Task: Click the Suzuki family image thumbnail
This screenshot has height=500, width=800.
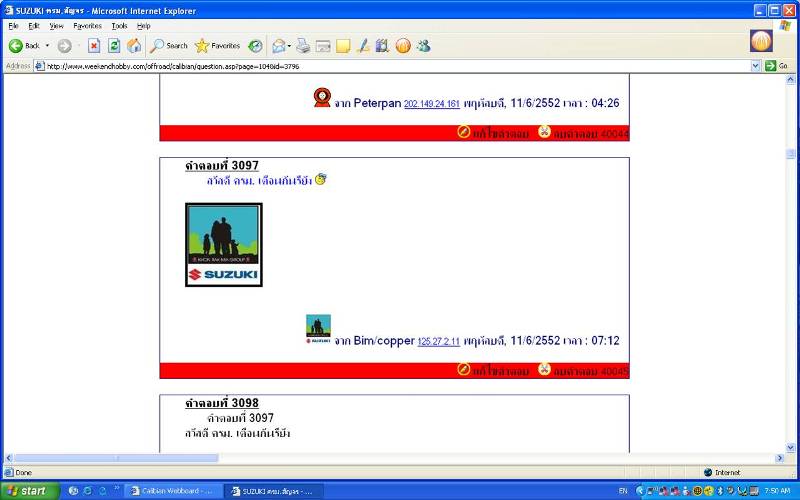Action: click(224, 245)
